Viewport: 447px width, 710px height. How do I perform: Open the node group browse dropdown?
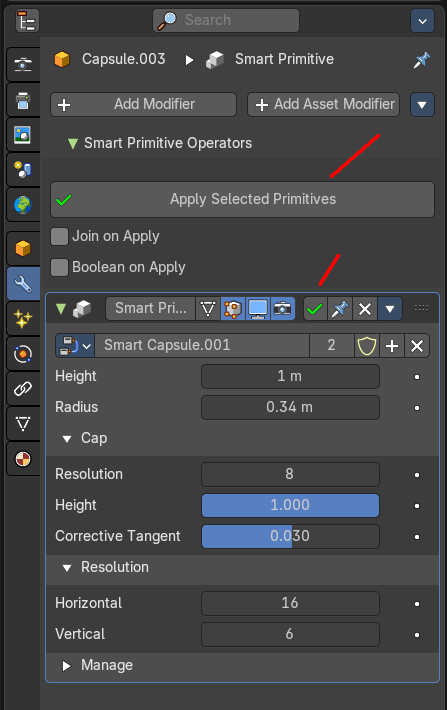[x=75, y=346]
